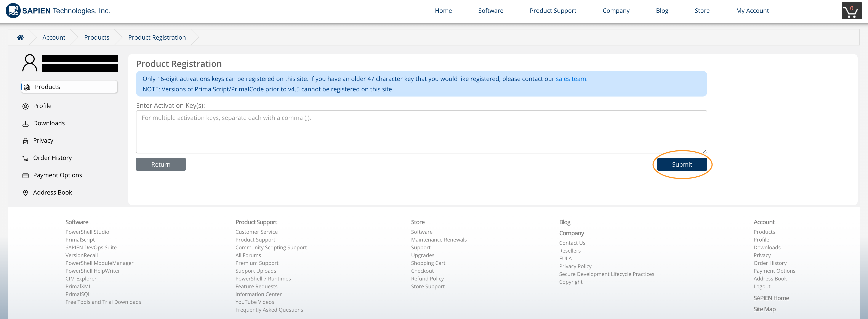Click the Return button

161,164
